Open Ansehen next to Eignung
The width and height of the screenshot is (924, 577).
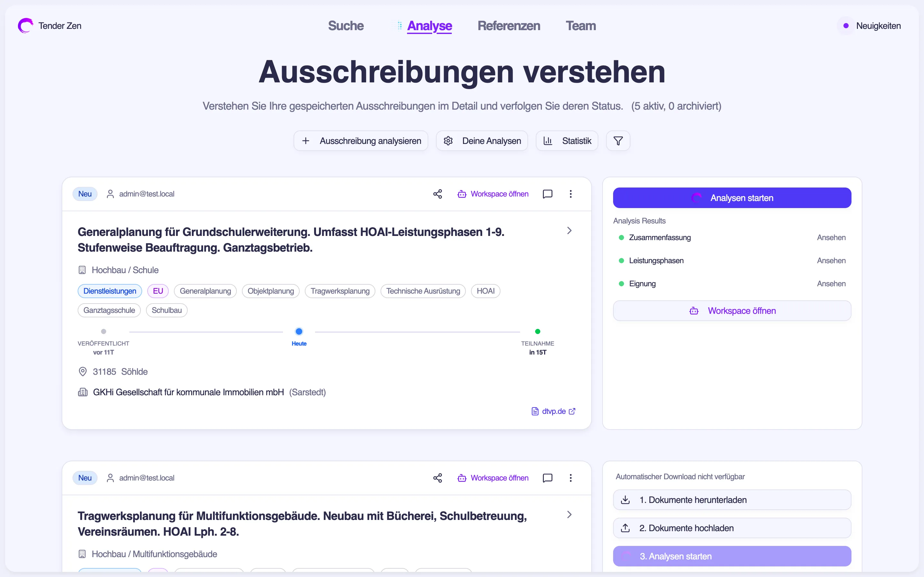[x=832, y=284]
